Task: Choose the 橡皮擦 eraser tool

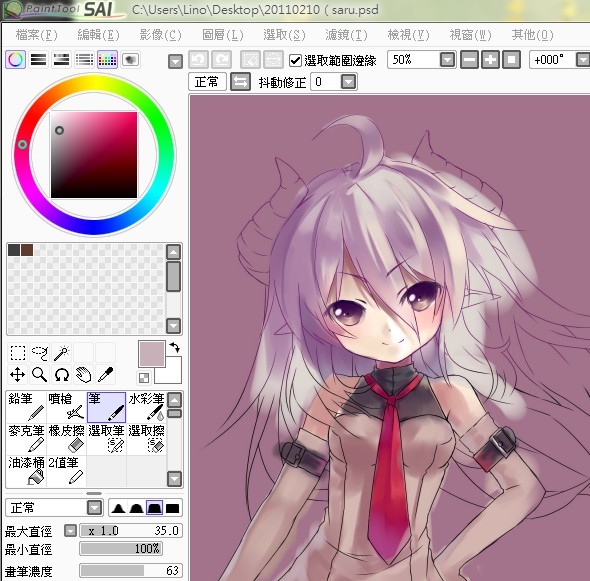Action: [x=66, y=439]
